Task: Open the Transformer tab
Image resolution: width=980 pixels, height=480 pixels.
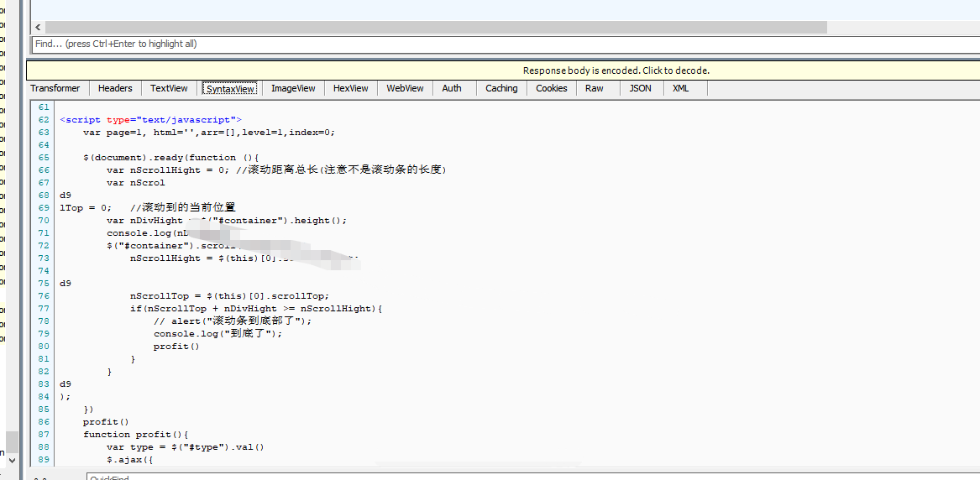Action: [x=55, y=88]
